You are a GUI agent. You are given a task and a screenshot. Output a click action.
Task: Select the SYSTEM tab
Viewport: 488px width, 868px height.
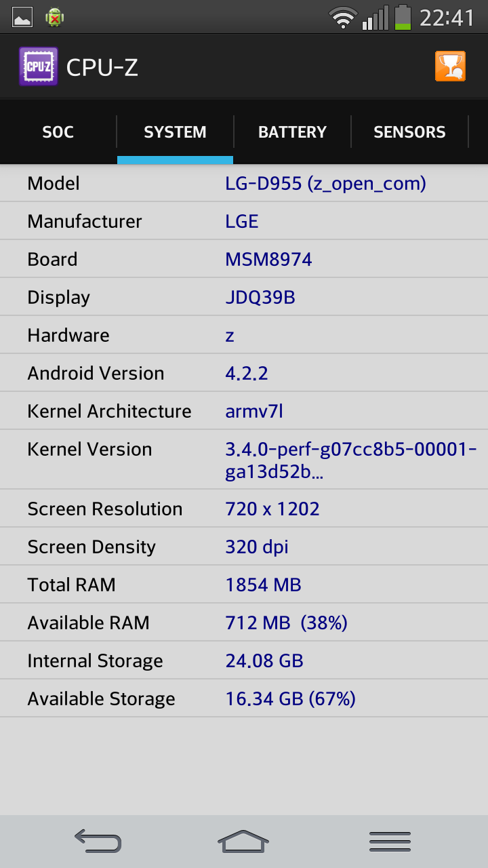click(175, 132)
